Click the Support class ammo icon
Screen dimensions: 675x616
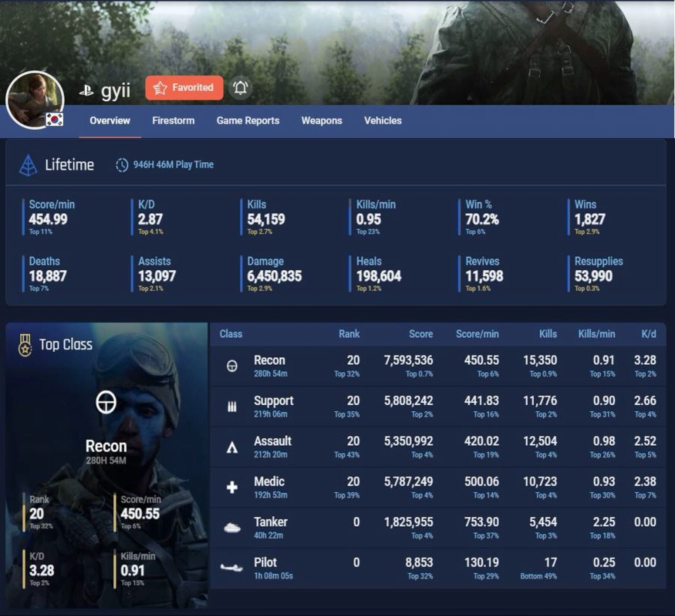[x=232, y=407]
